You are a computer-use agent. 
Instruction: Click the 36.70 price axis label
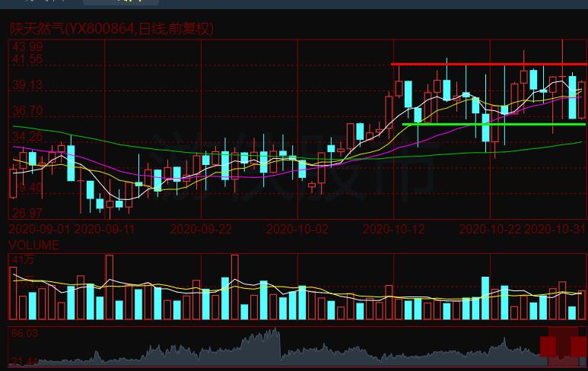pos(27,110)
